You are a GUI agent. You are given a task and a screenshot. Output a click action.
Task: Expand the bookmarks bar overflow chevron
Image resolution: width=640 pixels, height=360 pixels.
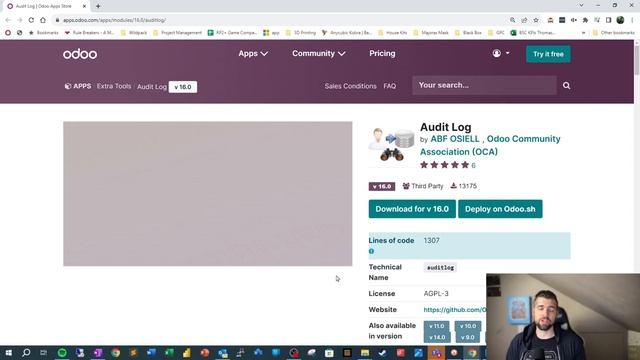[x=583, y=33]
